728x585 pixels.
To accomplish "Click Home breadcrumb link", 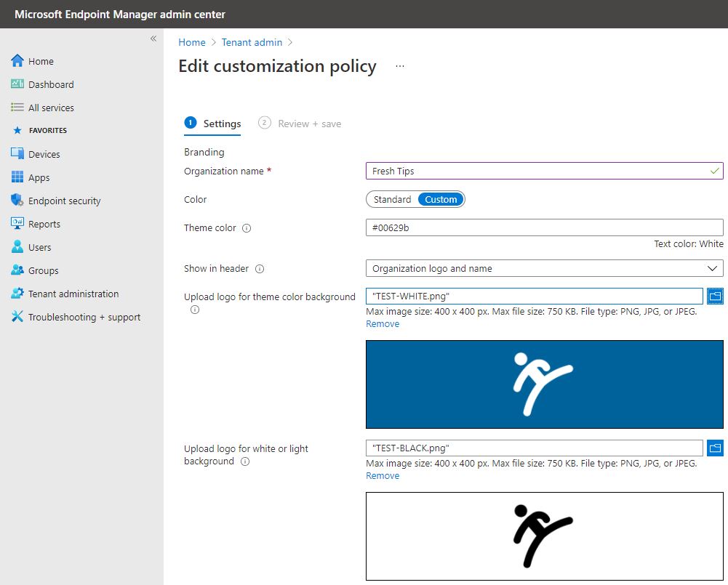I will (x=192, y=42).
